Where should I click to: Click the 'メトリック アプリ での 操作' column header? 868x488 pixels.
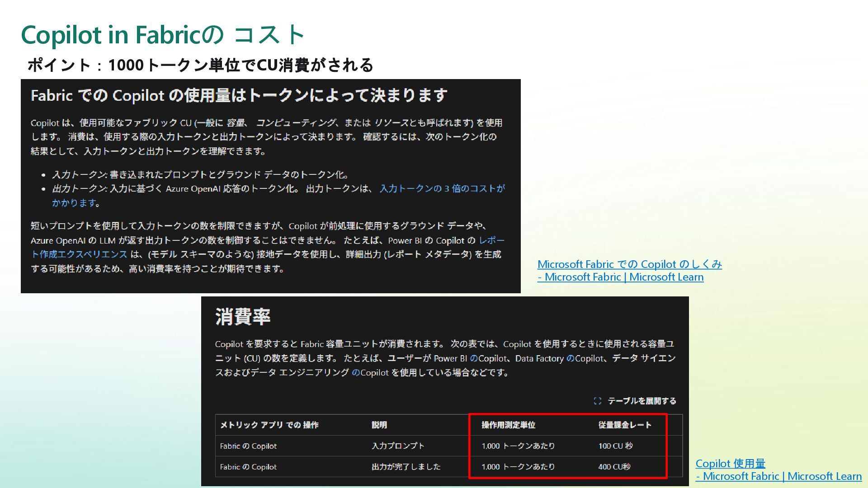(269, 425)
